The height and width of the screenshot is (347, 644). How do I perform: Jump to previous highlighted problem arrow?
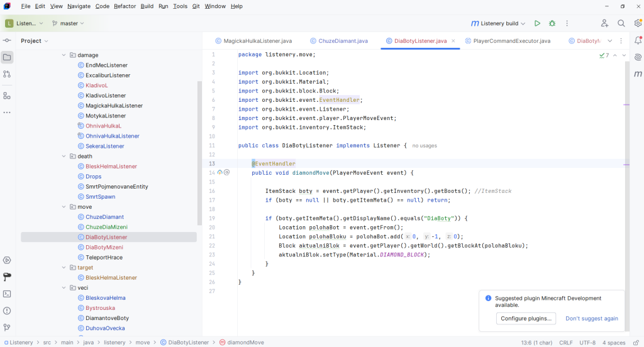point(615,55)
